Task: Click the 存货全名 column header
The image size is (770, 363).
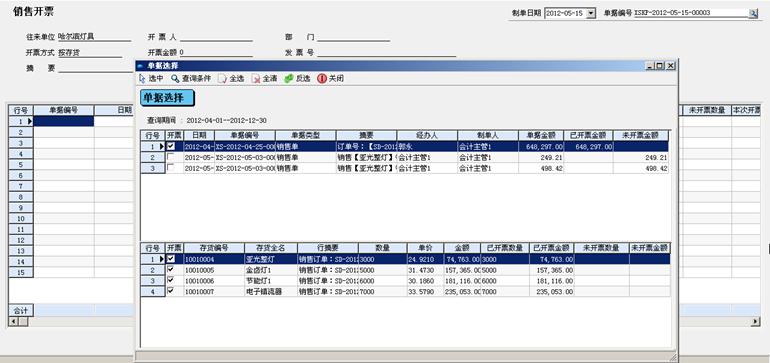Action: coord(271,248)
